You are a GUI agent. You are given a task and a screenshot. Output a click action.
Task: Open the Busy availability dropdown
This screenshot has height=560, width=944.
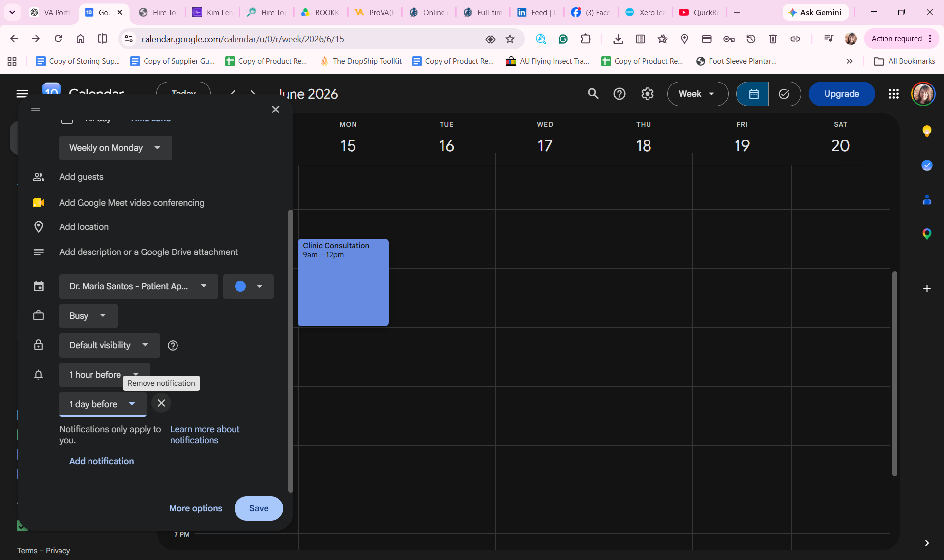pos(88,316)
